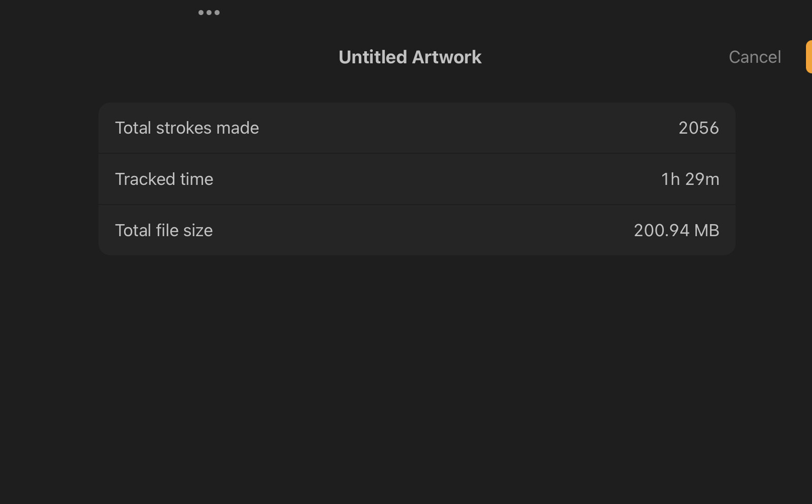Tap the middle dot of the multitasking control

(209, 13)
